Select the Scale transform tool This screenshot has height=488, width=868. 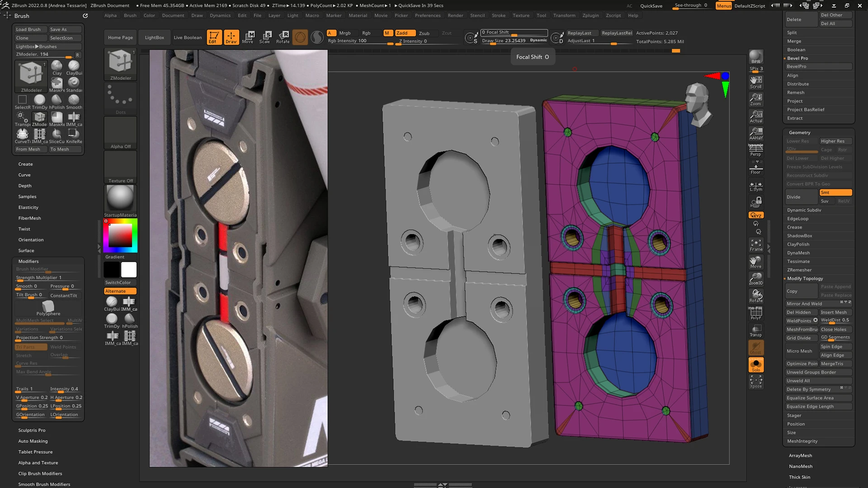click(265, 37)
